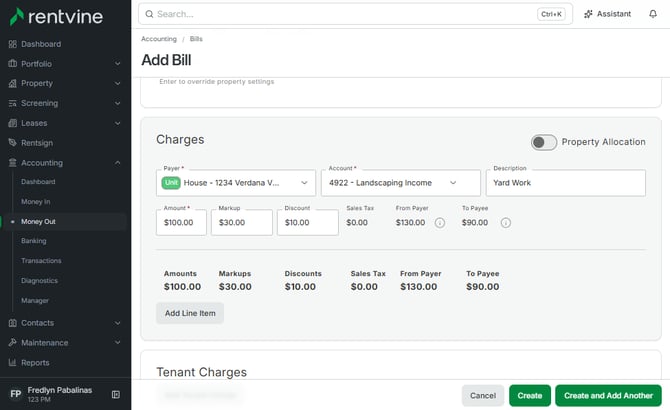Screen dimensions: 670x410
Task: Click the Tenant Charges heading
Action: 201,372
